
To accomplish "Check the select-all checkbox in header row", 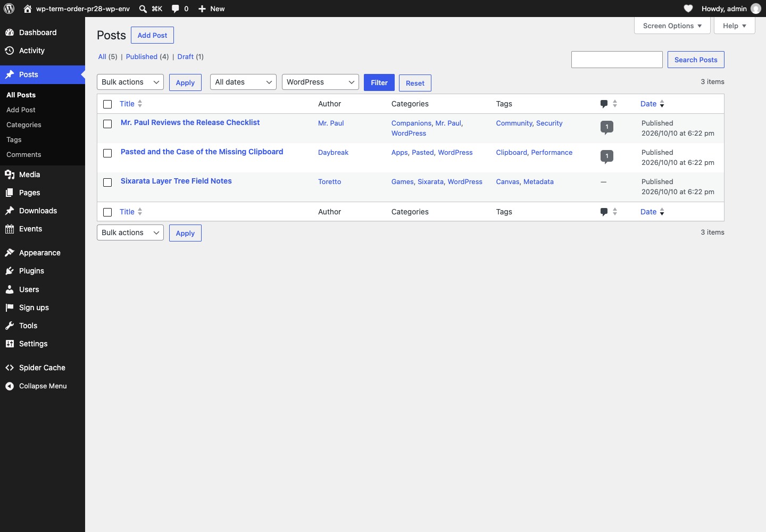I will click(x=107, y=104).
